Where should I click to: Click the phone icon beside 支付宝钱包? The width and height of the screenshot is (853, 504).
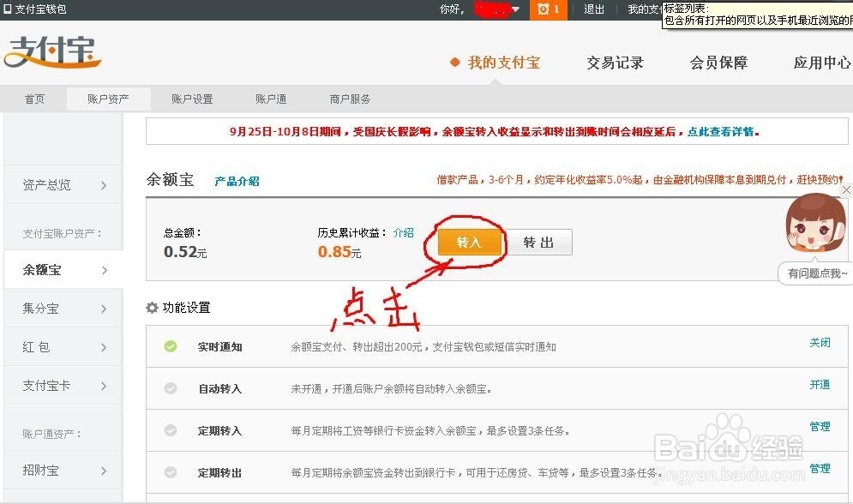click(7, 9)
